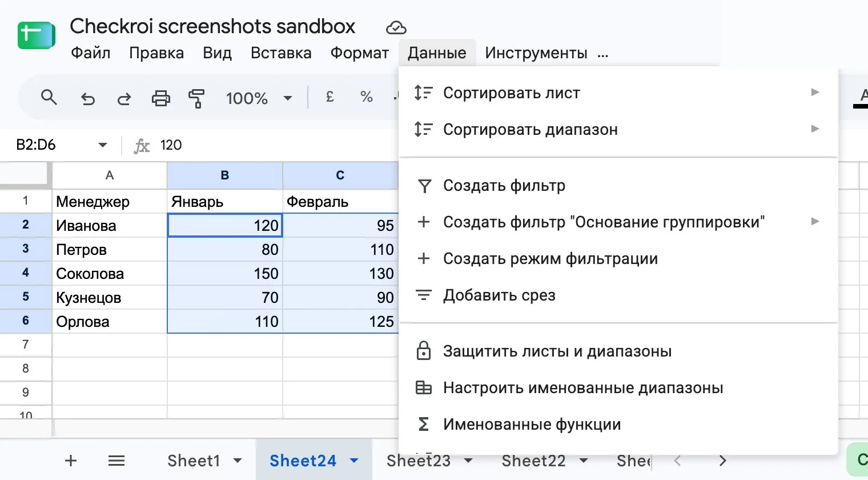Image resolution: width=868 pixels, height=480 pixels.
Task: Choose Добавить срез
Action: (618, 295)
